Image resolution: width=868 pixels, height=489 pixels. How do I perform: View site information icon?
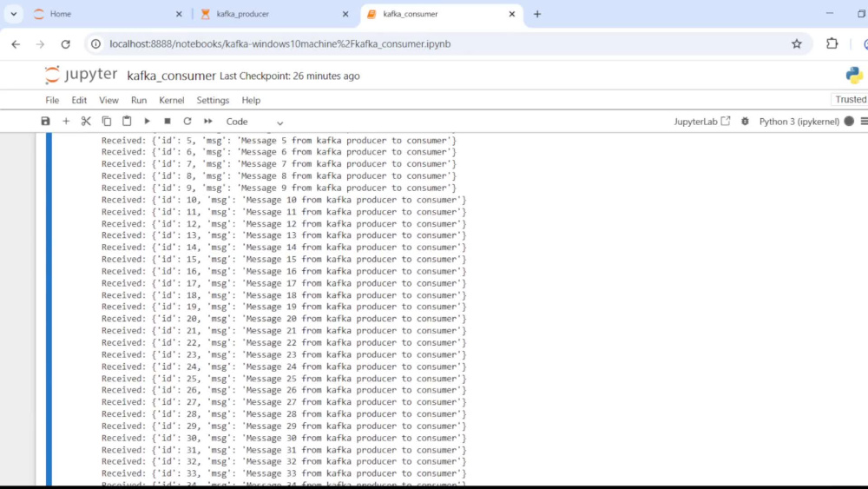(x=95, y=43)
